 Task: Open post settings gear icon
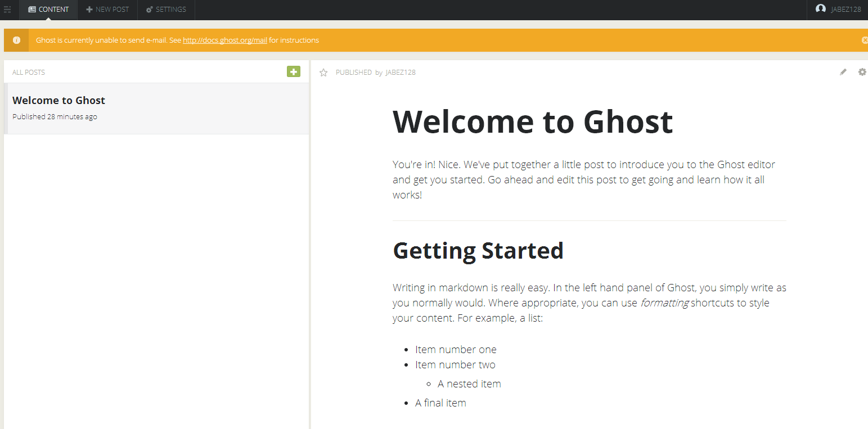pos(862,72)
